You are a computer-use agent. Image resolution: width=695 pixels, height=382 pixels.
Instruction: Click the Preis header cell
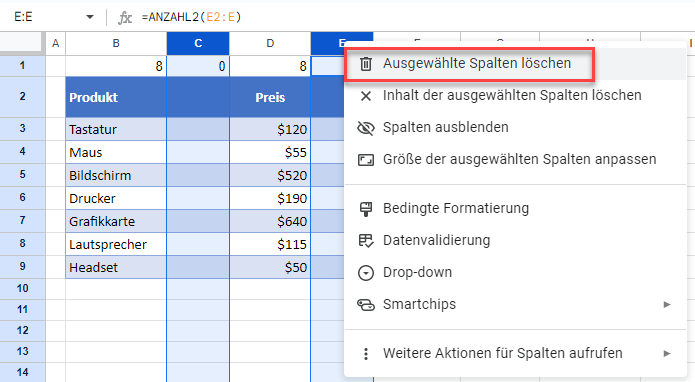click(x=270, y=97)
